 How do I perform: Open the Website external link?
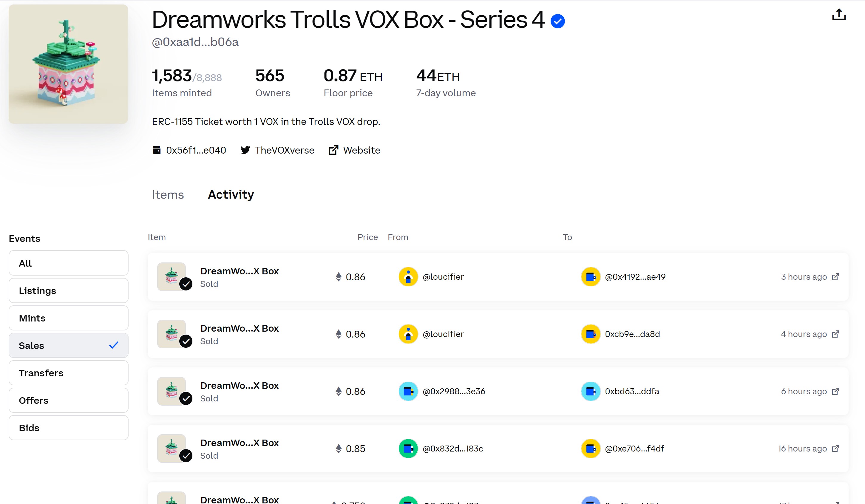coord(354,150)
